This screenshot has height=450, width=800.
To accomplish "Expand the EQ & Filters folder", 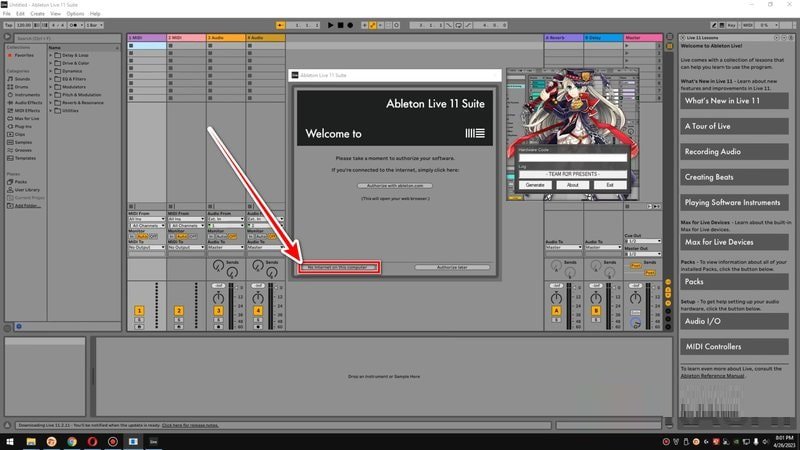I will coord(51,79).
